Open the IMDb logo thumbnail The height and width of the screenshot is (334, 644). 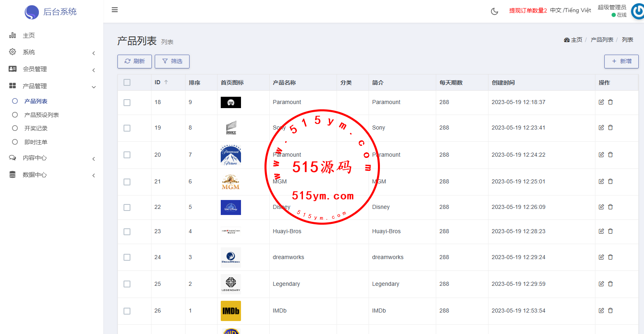coord(231,311)
